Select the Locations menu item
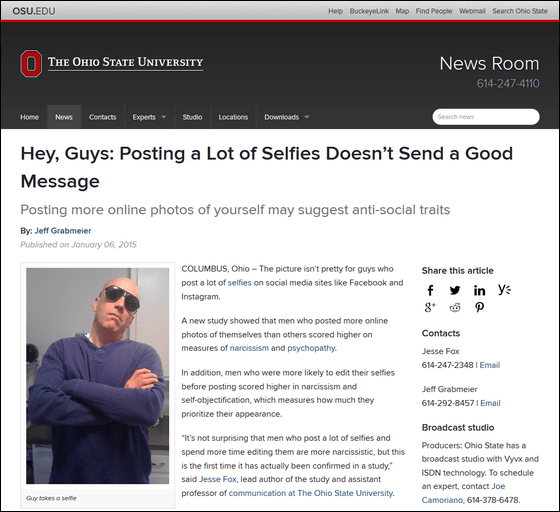Image resolution: width=560 pixels, height=512 pixels. tap(233, 117)
